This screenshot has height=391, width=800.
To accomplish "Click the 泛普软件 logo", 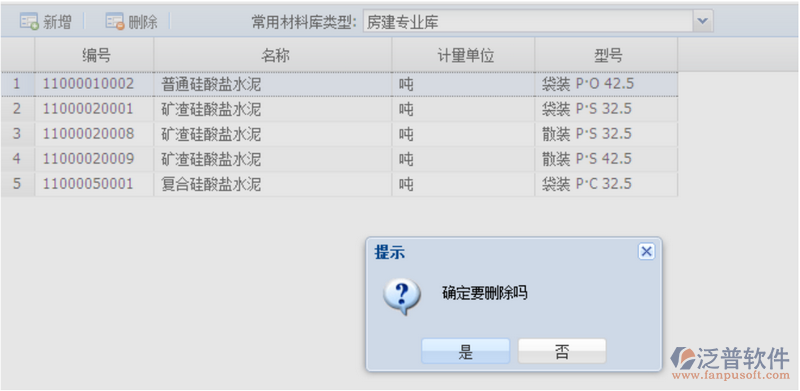I will pyautogui.click(x=730, y=363).
